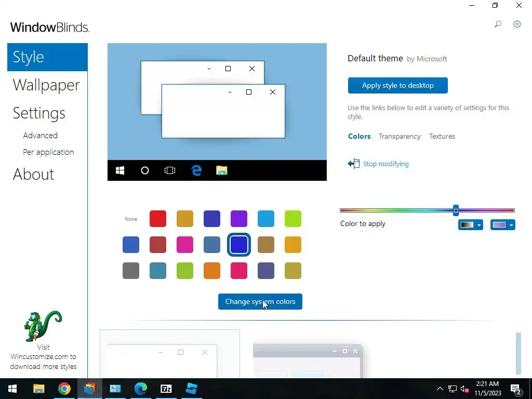This screenshot has height=399, width=532.
Task: Open Microsoft Edge from taskbar
Action: tap(140, 389)
